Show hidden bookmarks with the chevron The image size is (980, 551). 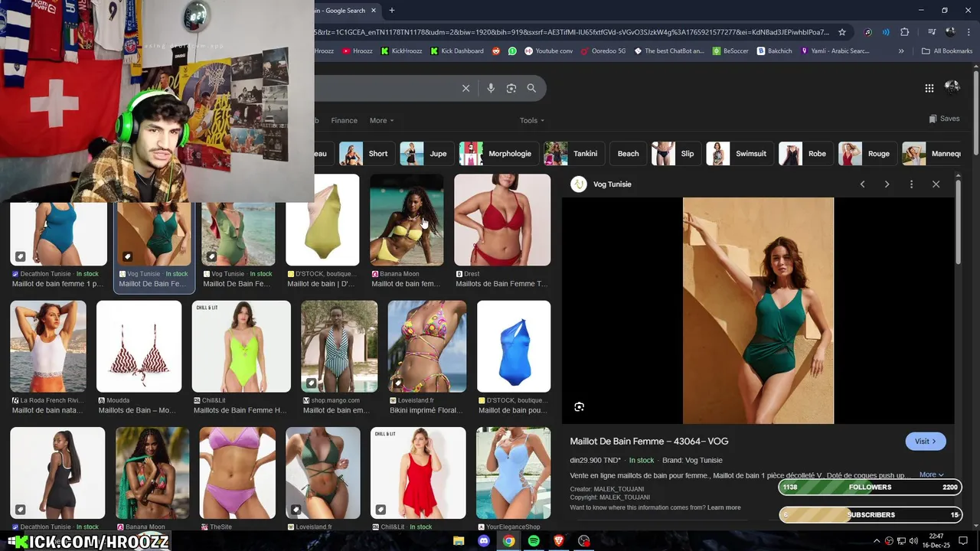901,51
